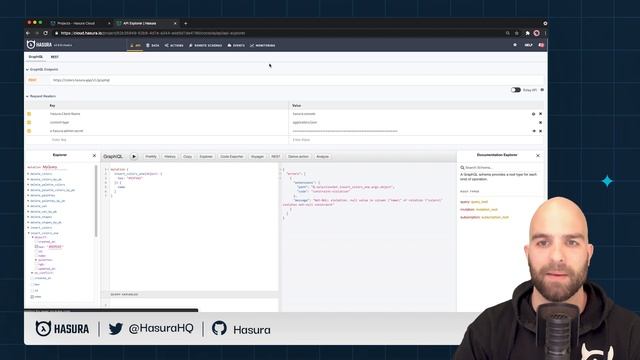Click the Copy button in GraphiQL toolbar
This screenshot has width=640, height=360.
[187, 156]
